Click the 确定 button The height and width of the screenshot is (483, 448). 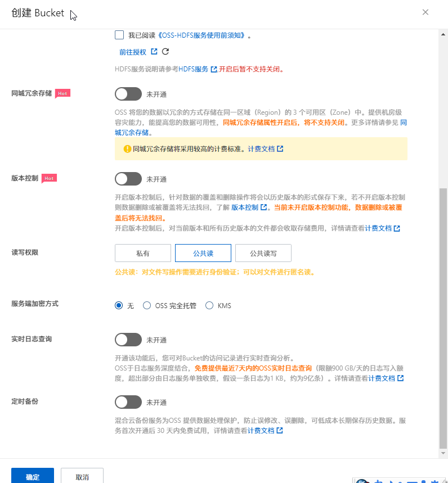pyautogui.click(x=33, y=476)
